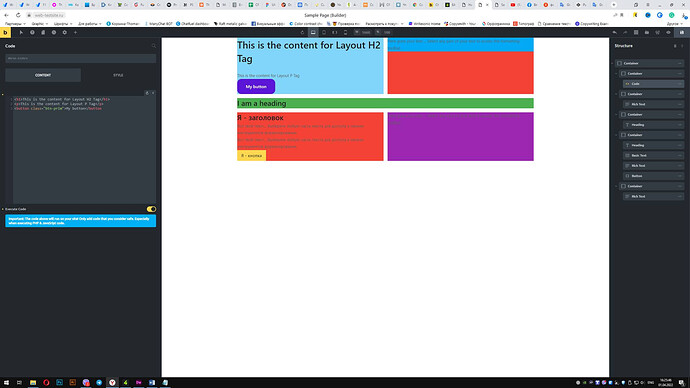Image resolution: width=690 pixels, height=388 pixels.
Task: Open the templates folder icon
Action: 647,33
